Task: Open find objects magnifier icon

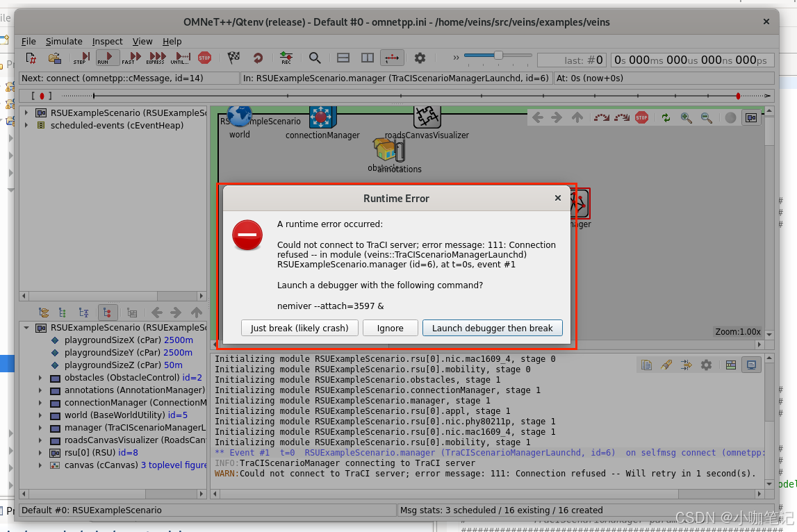Action: [x=315, y=58]
